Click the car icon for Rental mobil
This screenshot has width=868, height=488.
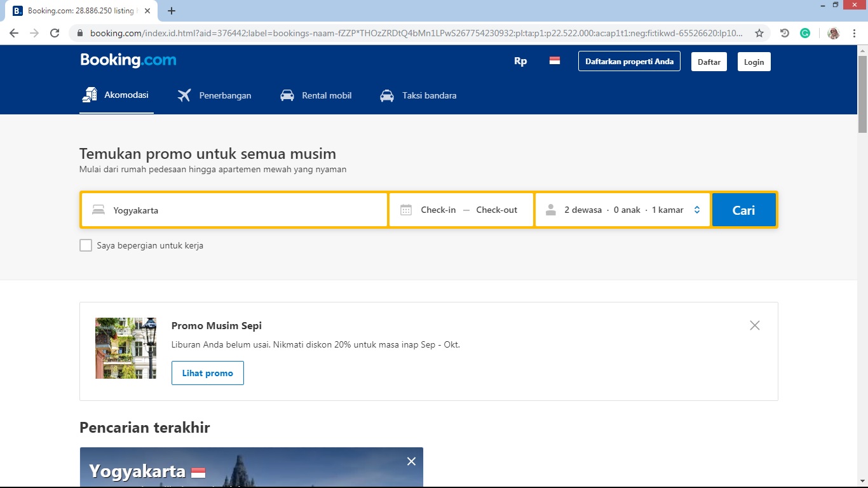[x=287, y=95]
